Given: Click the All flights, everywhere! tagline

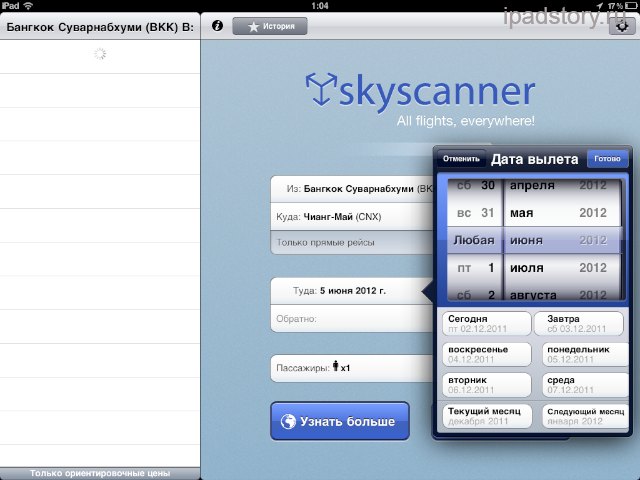Looking at the screenshot, I should [466, 121].
